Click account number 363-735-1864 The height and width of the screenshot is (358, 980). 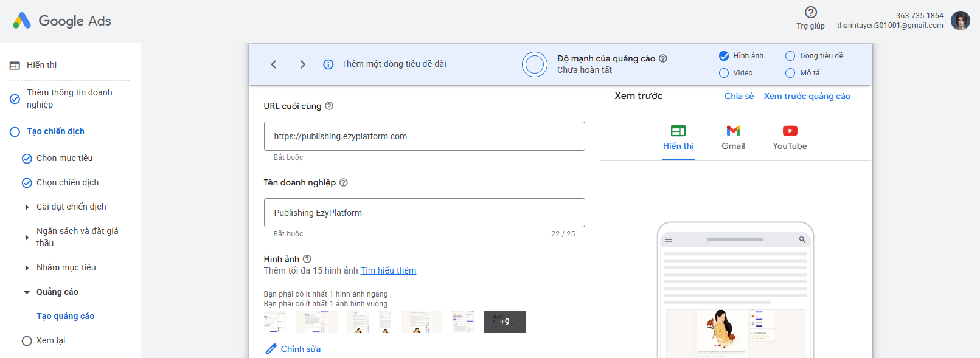pos(919,16)
